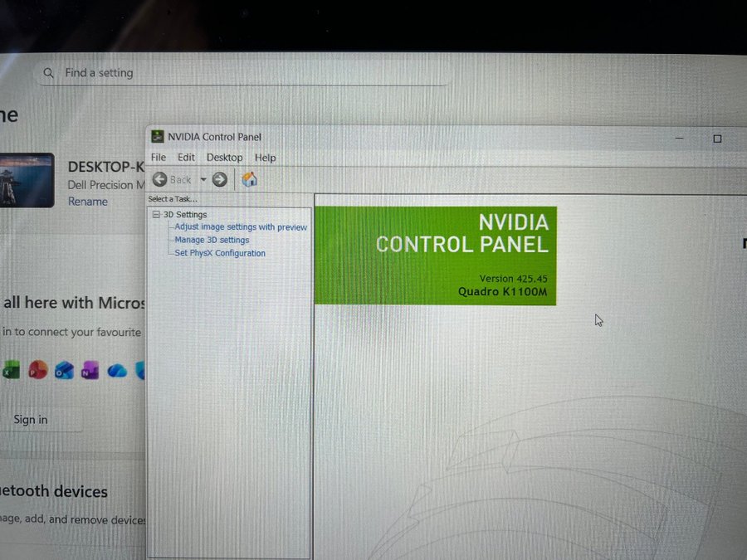The width and height of the screenshot is (747, 560).
Task: Click the NVIDIA logo icon in title bar
Action: (x=157, y=137)
